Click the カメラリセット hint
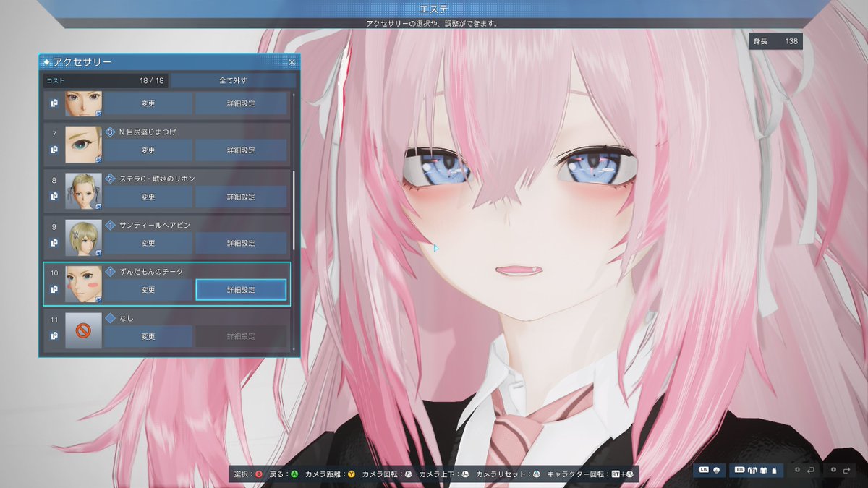This screenshot has width=868, height=488. (508, 474)
